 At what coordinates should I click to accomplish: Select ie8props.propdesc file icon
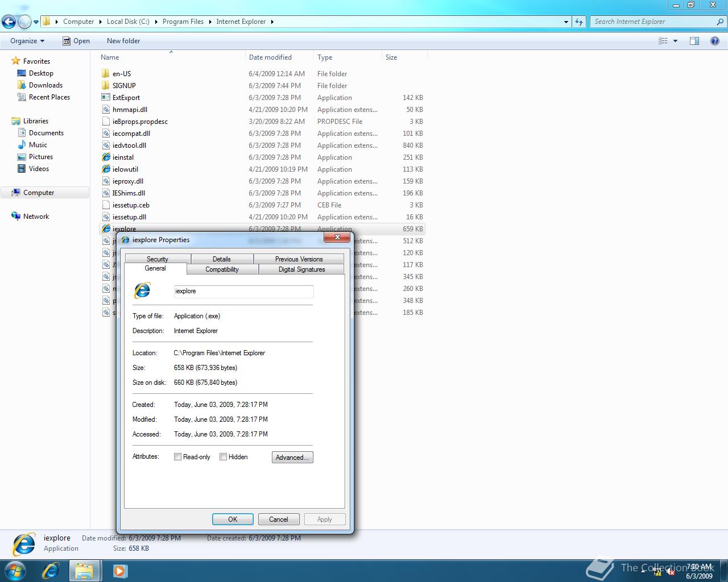106,122
